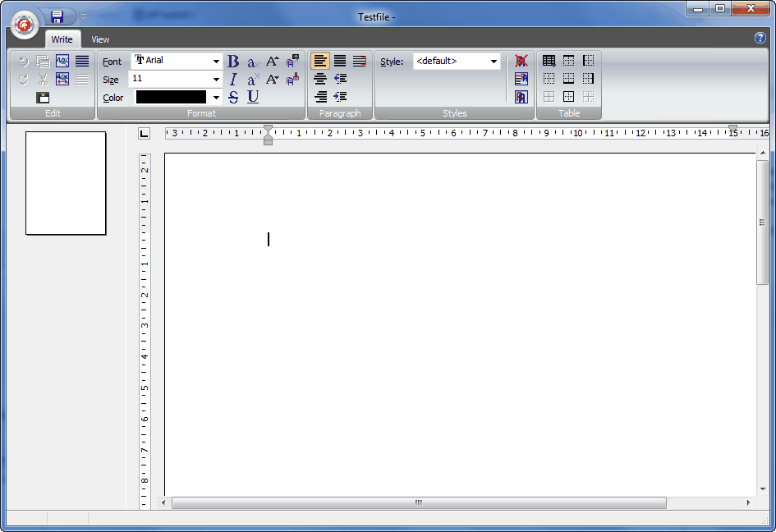
Task: Click the Insert Table icon
Action: point(549,61)
